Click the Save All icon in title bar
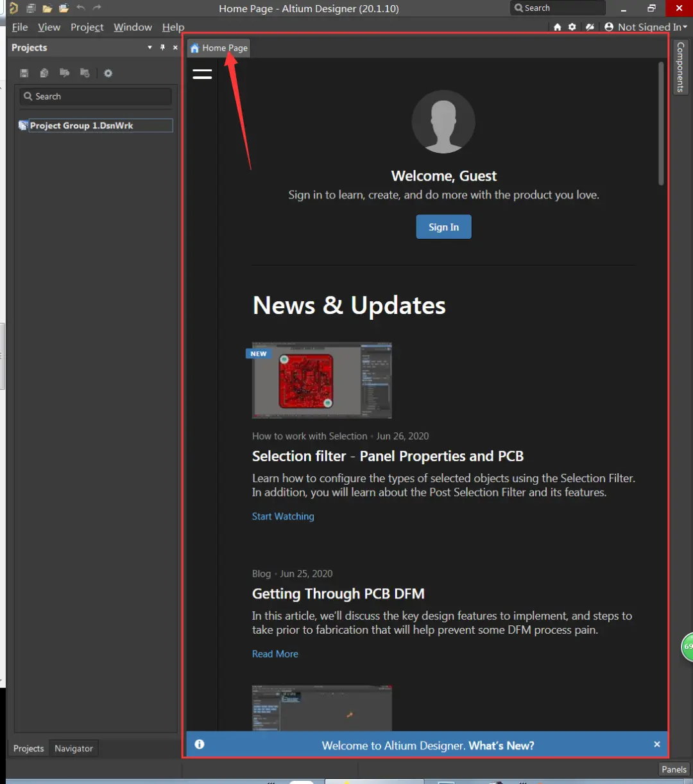The image size is (693, 784). [x=30, y=8]
